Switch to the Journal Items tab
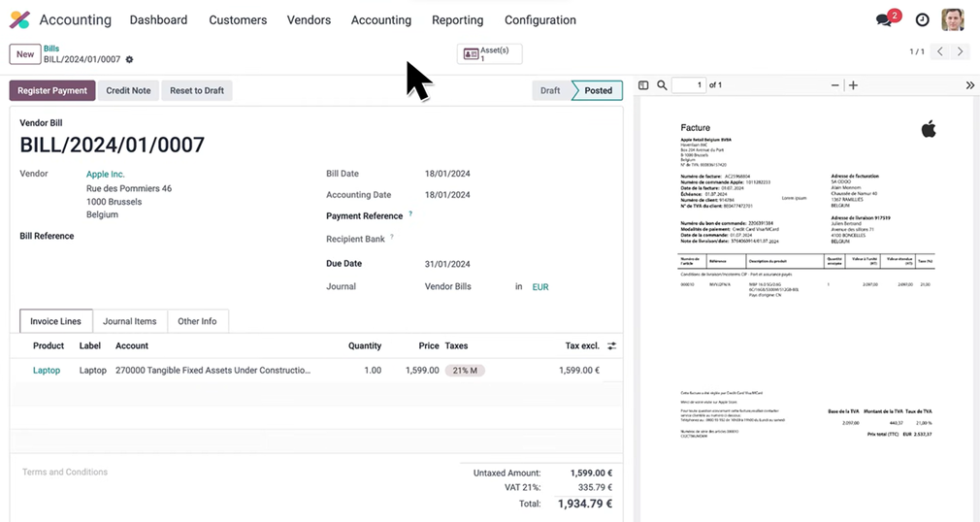The image size is (980, 522). click(x=130, y=321)
